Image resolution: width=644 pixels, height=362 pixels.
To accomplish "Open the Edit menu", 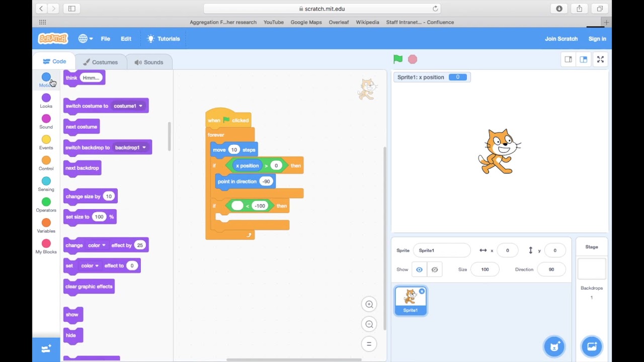I will (x=126, y=39).
